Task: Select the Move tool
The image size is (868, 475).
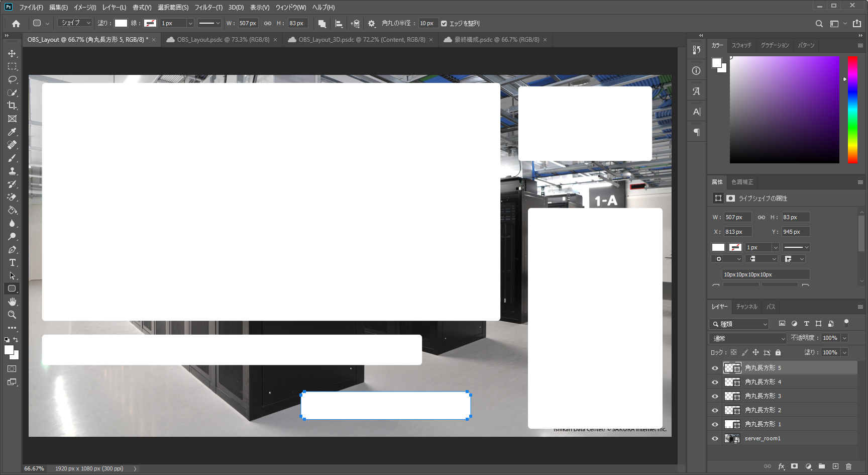Action: (x=12, y=53)
